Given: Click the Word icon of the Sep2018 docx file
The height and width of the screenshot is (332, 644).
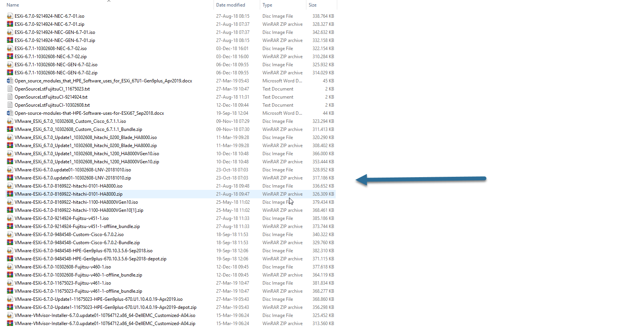Looking at the screenshot, I should pyautogui.click(x=10, y=113).
